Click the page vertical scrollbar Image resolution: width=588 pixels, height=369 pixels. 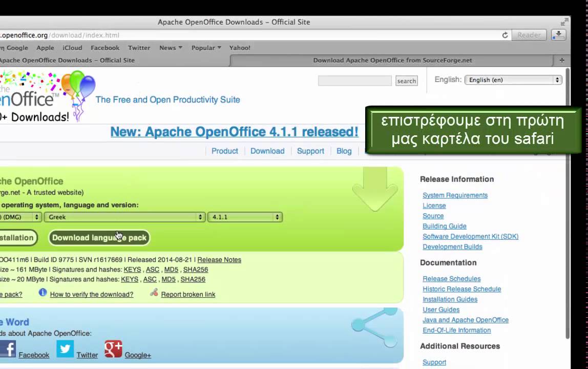coord(568,203)
